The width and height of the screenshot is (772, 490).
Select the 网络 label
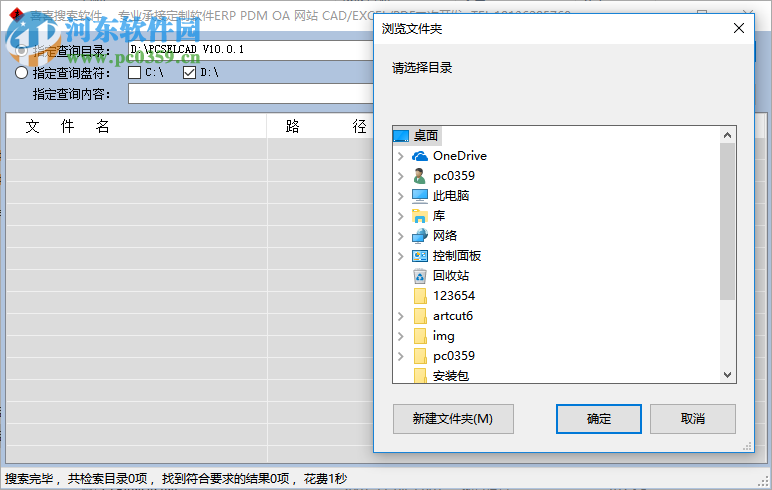pos(445,236)
